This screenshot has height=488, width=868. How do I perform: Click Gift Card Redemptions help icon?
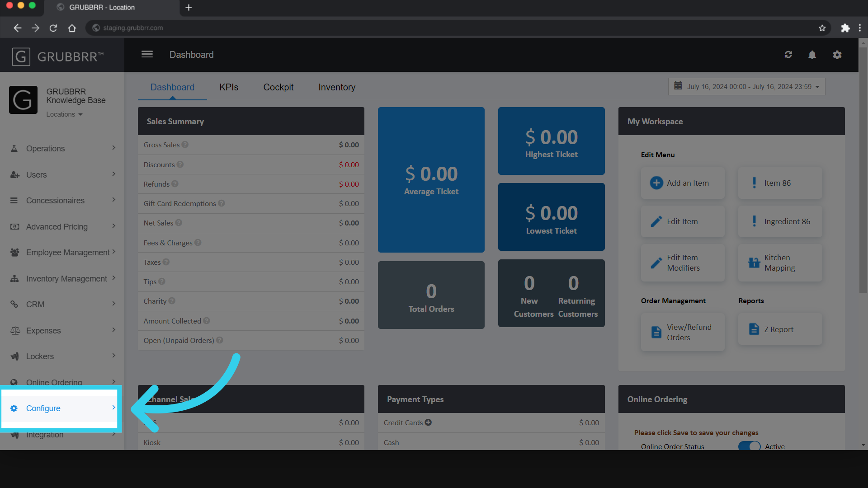[x=222, y=203]
